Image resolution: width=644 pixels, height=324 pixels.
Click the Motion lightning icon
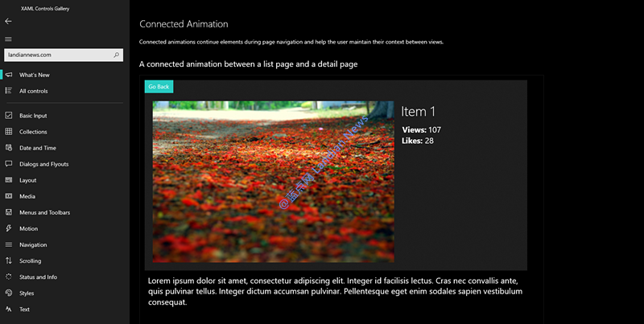tap(9, 228)
